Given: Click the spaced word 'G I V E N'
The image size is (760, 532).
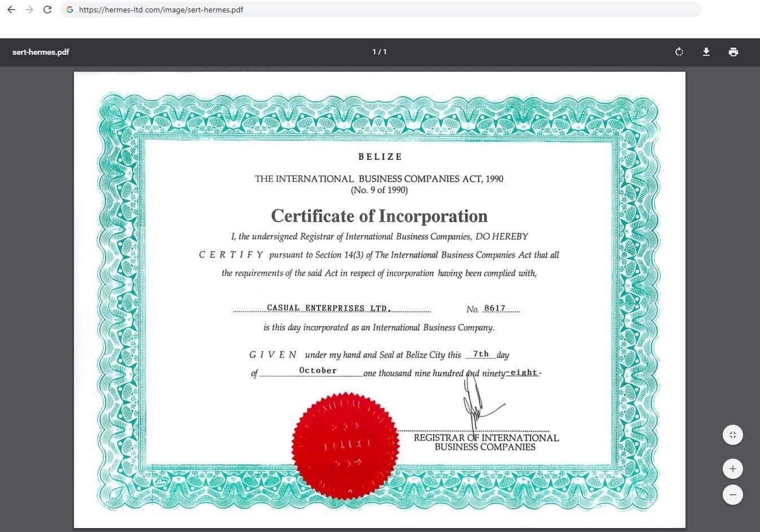Looking at the screenshot, I should [273, 355].
